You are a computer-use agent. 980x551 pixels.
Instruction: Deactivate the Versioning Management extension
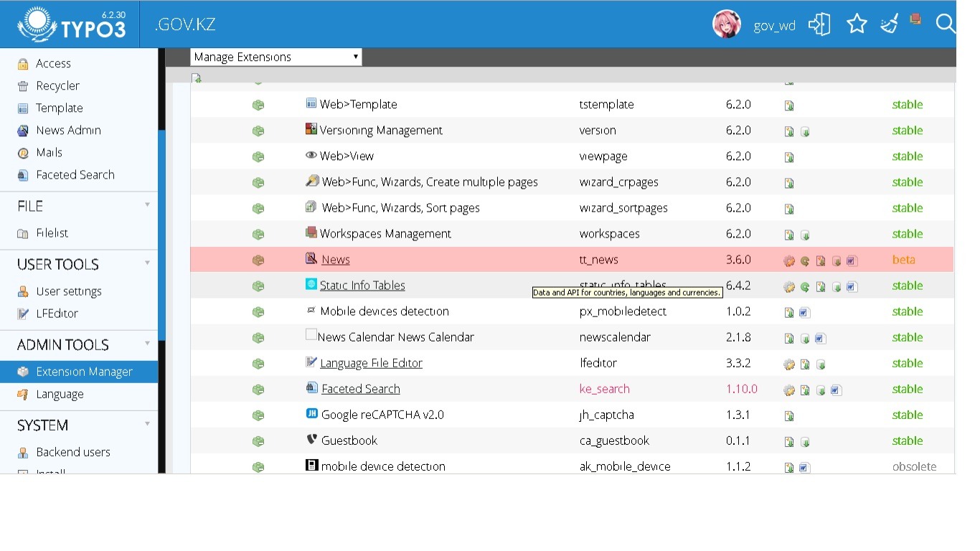tap(258, 131)
